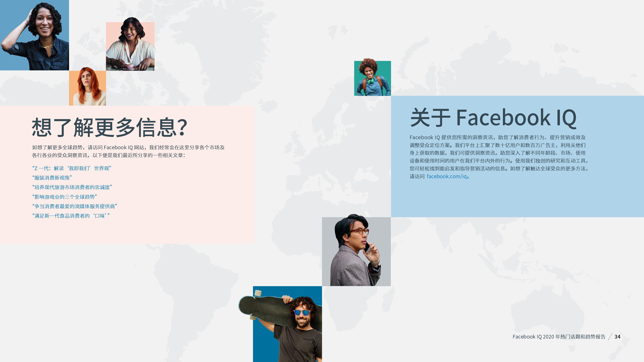This screenshot has width=644, height=362.
Task: Open the "满足新一代食品消费者的'口味'" link
Action: pyautogui.click(x=71, y=216)
